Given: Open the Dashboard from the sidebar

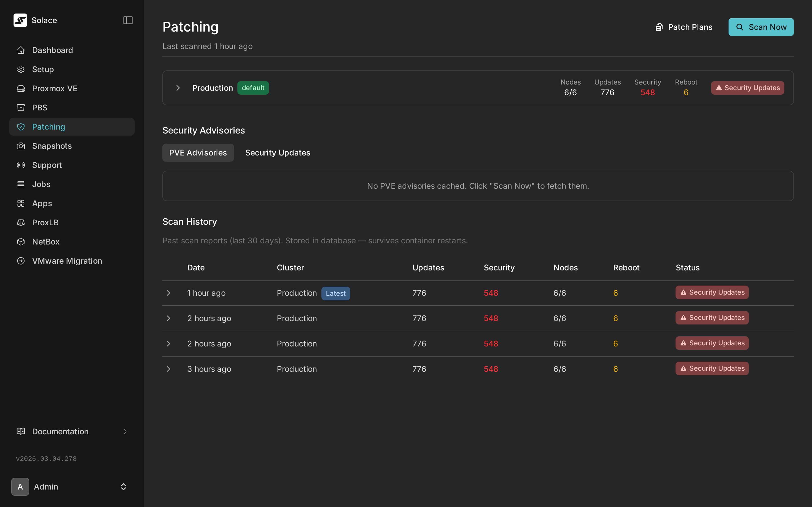Looking at the screenshot, I should pos(52,50).
